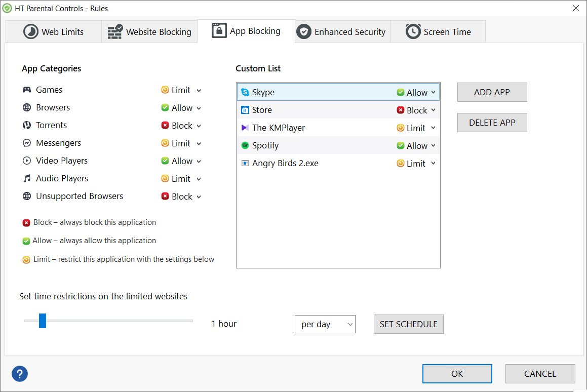Confirm rules with the OK button
587x392 pixels.
click(x=457, y=374)
